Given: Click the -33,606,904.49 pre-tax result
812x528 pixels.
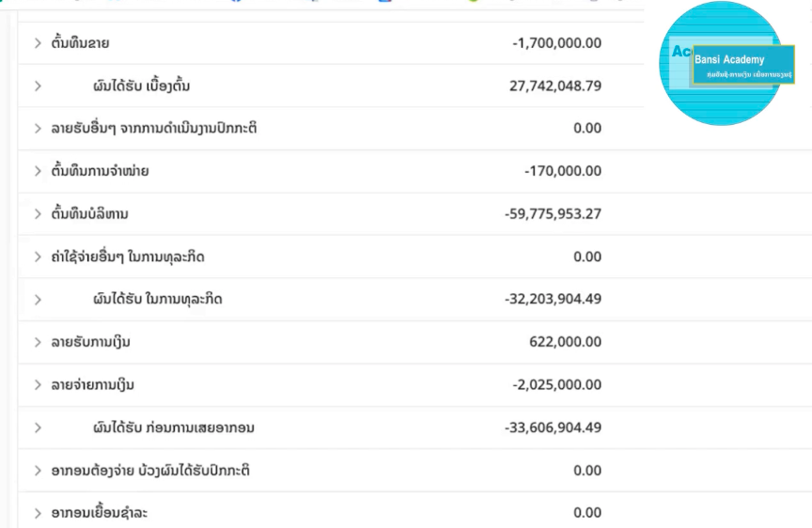Looking at the screenshot, I should [553, 427].
